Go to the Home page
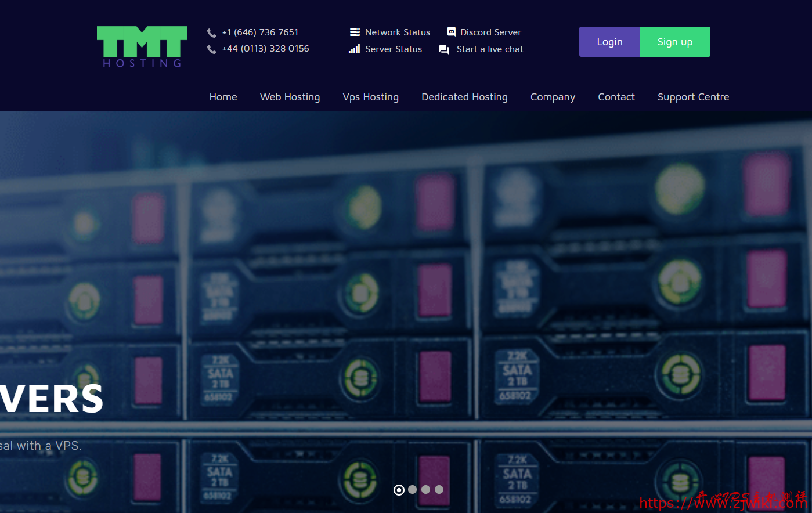This screenshot has height=513, width=812. (223, 97)
